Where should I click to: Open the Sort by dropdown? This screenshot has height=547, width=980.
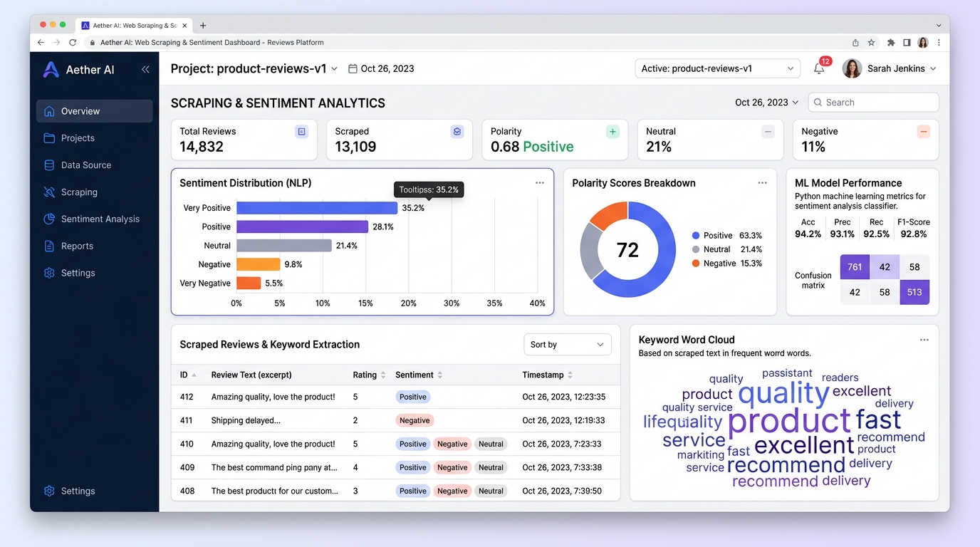tap(568, 345)
